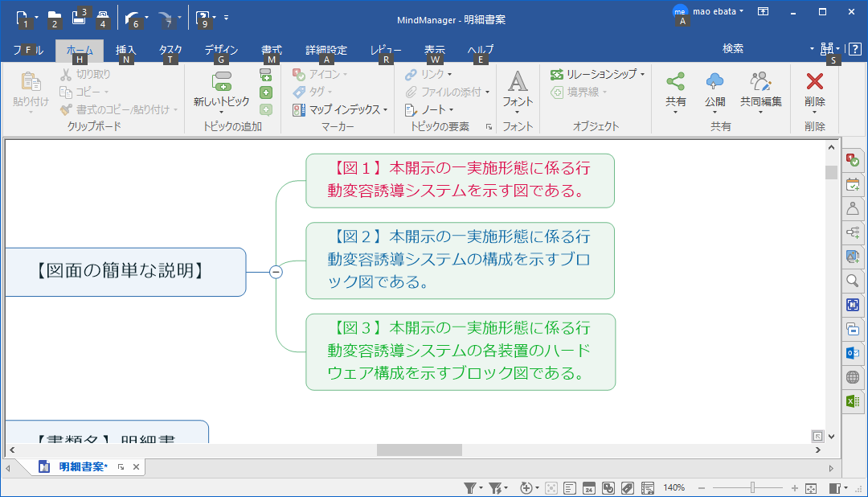Expand the Map Index (マップ インデックス) dropdown
Viewport: 868px width, 497px height.
(385, 109)
